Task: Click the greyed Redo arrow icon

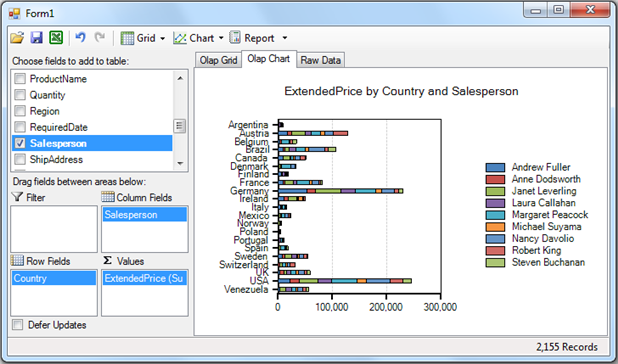Action: click(100, 37)
